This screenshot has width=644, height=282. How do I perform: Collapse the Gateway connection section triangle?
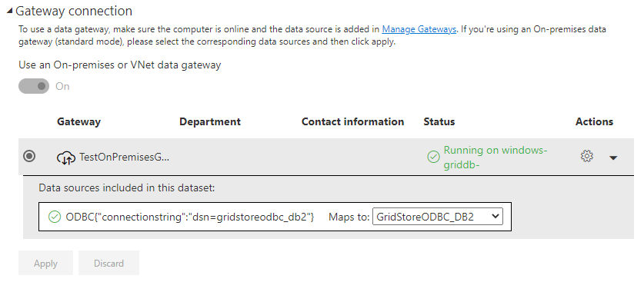pos(10,12)
